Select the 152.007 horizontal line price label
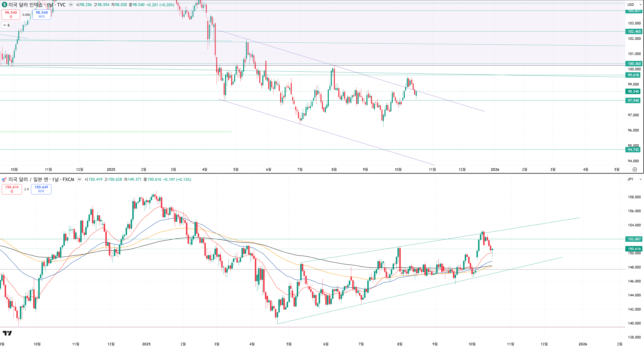This screenshot has width=644, height=348. [634, 239]
